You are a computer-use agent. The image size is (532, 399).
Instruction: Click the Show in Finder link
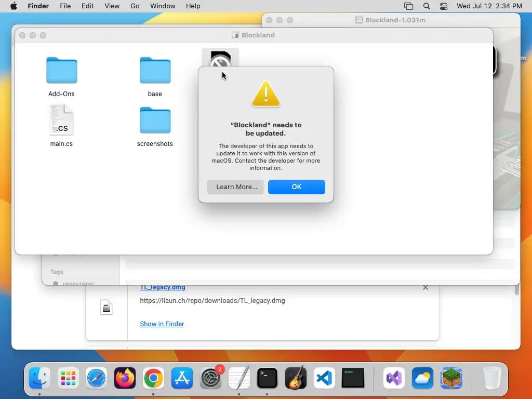coord(162,324)
